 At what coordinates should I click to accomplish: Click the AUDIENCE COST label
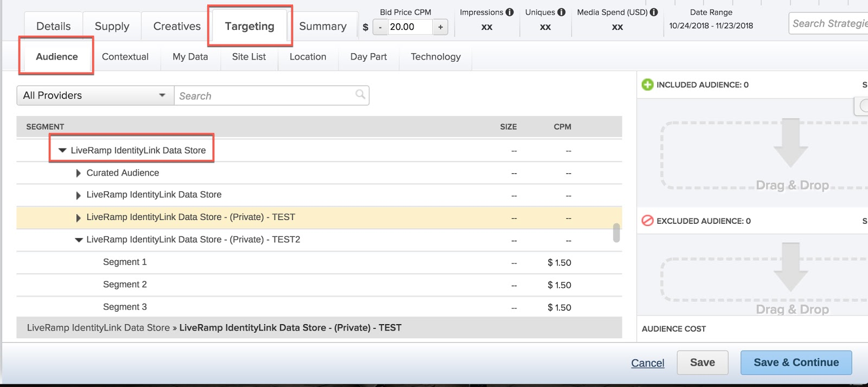(x=674, y=329)
